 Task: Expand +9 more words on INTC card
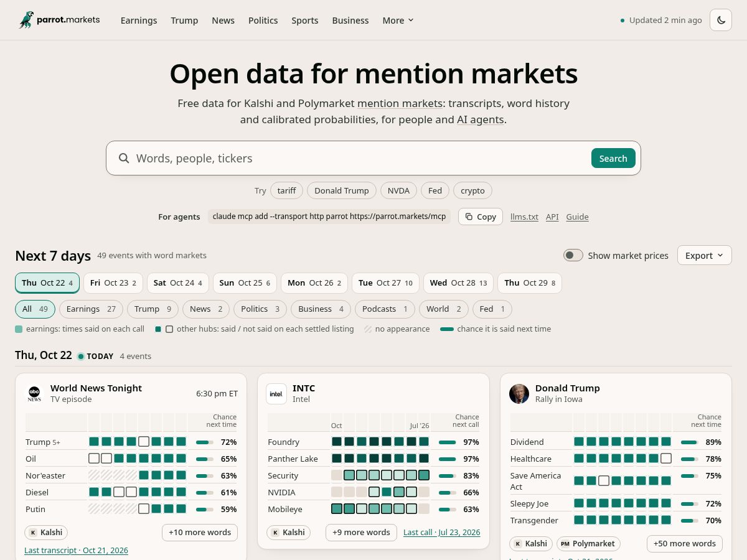point(361,532)
